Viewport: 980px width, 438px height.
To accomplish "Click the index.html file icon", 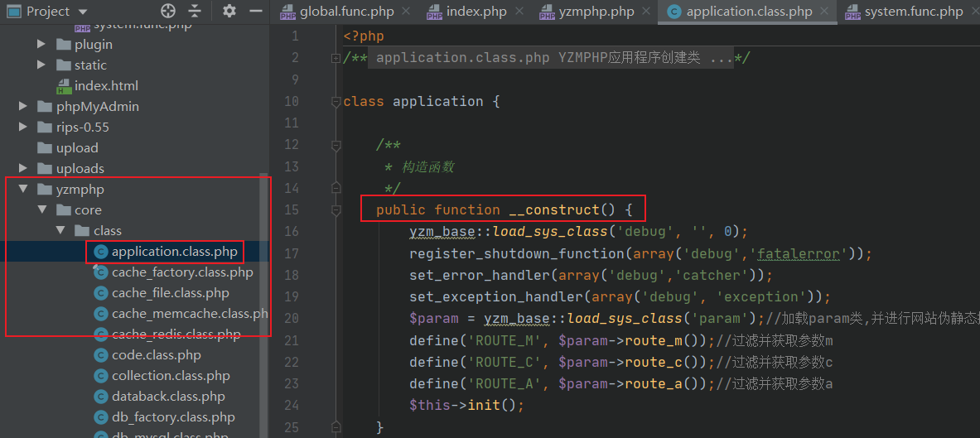I will [x=64, y=85].
